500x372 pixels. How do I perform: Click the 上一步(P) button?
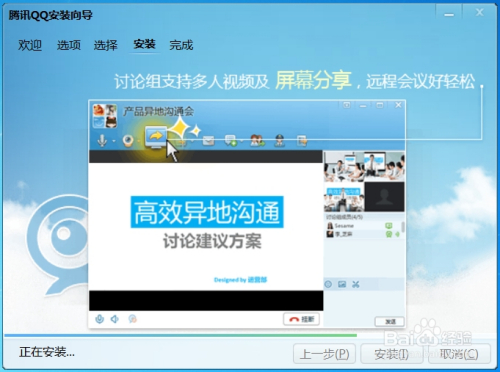point(324,354)
